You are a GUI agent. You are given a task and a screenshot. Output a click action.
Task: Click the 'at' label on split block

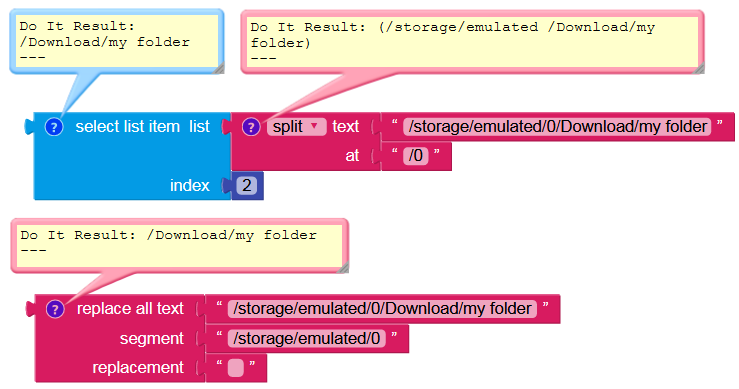coord(352,156)
